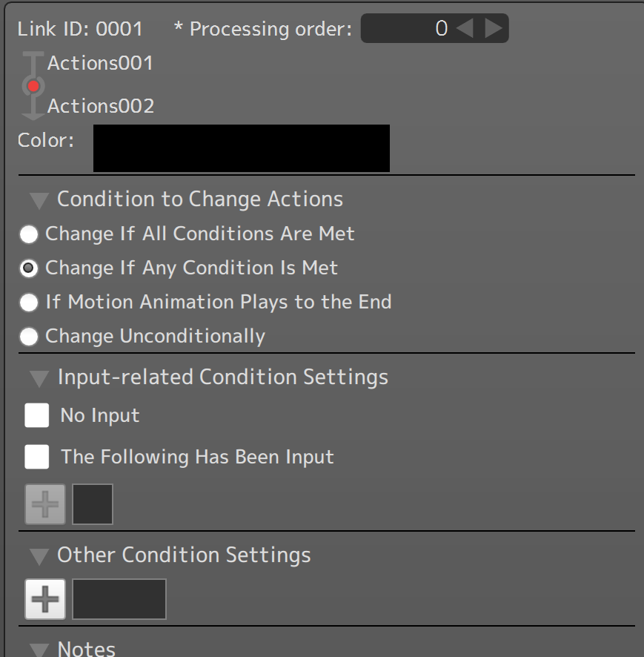644x657 pixels.
Task: Click the Actions002 destination label
Action: 101,107
